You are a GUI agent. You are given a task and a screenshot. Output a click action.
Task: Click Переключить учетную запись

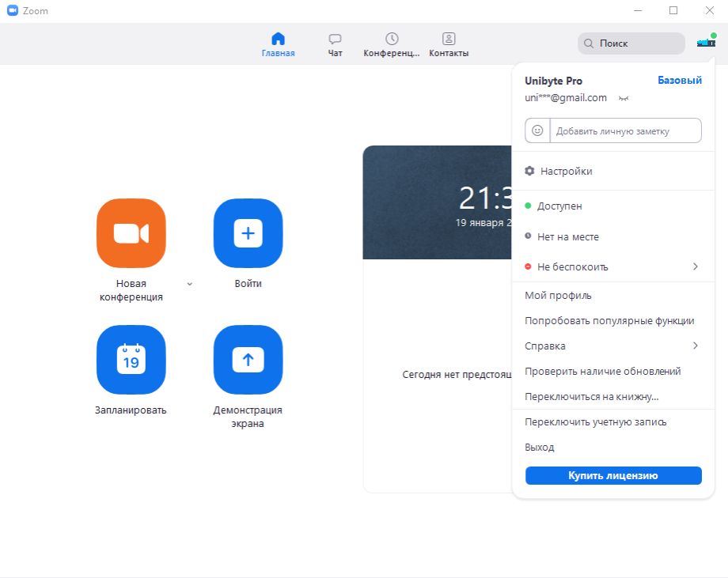(612, 422)
